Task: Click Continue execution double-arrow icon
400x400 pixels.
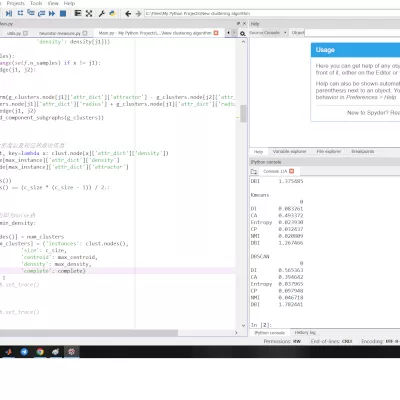Action: click(x=52, y=13)
